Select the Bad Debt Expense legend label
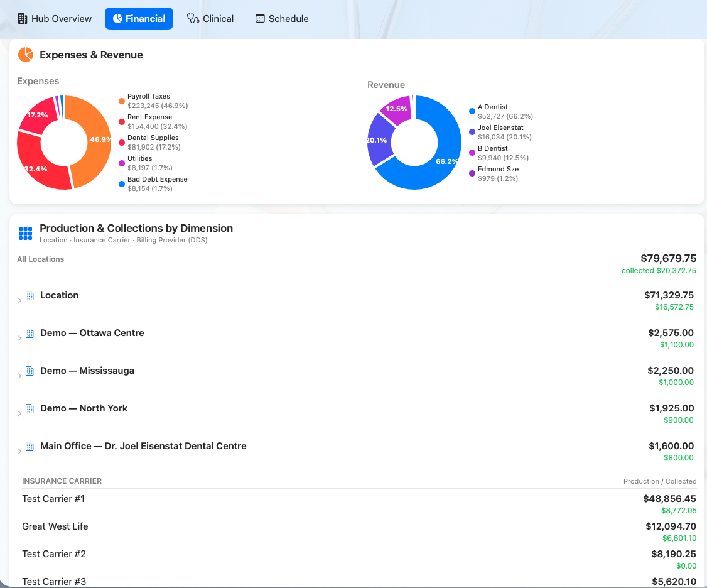Screen dimensions: 707x588 pos(158,179)
